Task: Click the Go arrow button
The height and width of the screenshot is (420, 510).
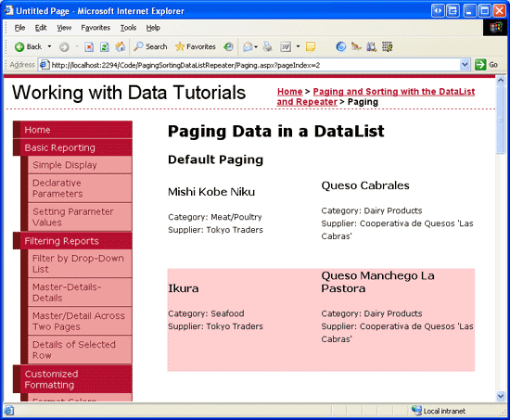Action: [x=486, y=65]
